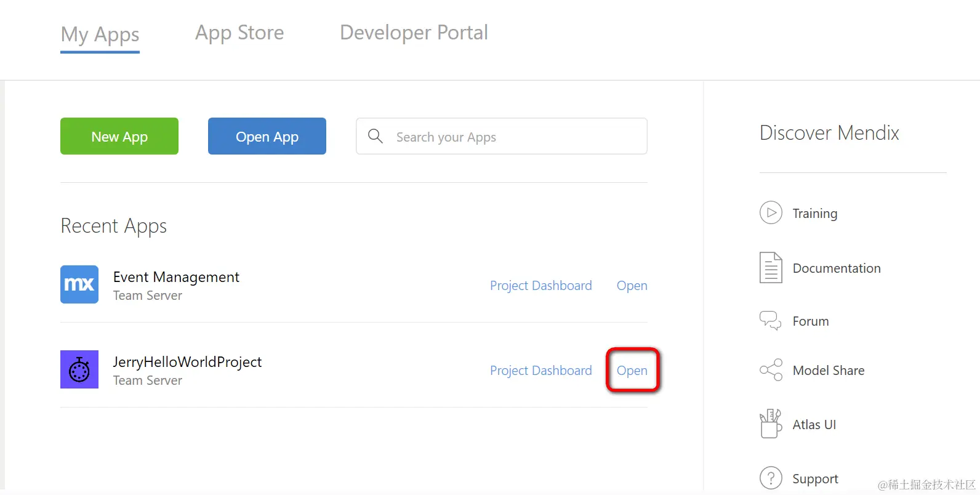Click the Event Management mx app icon
This screenshot has height=495, width=980.
[79, 284]
